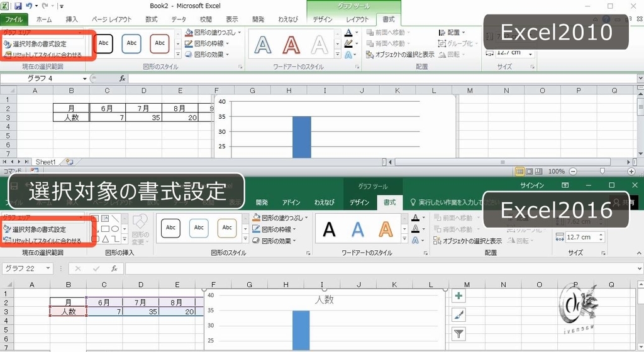Open 図形の効果 in the Excel 2016 ribbon
Viewport: 644px width, 352px height.
point(274,241)
